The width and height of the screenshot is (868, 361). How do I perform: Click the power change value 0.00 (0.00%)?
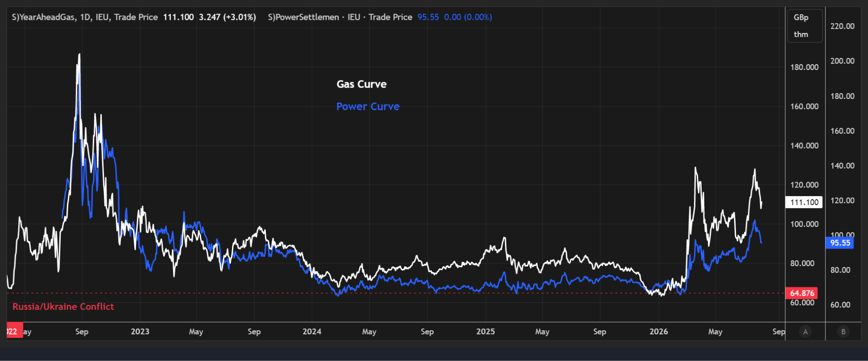468,17
